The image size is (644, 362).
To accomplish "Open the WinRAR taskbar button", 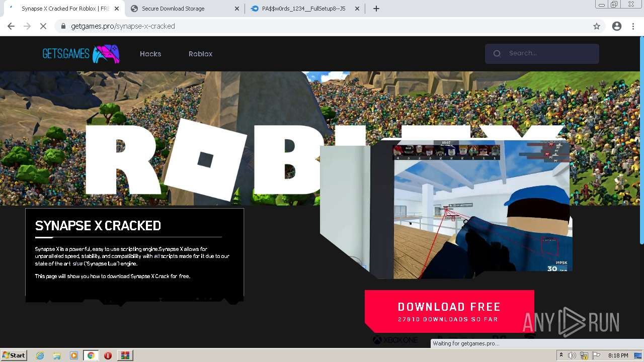I will point(125,355).
